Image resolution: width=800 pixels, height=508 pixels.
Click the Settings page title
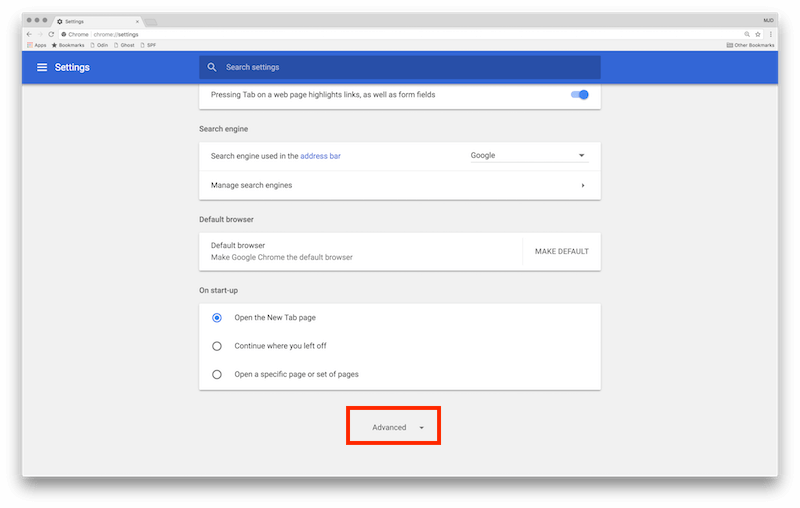[72, 67]
